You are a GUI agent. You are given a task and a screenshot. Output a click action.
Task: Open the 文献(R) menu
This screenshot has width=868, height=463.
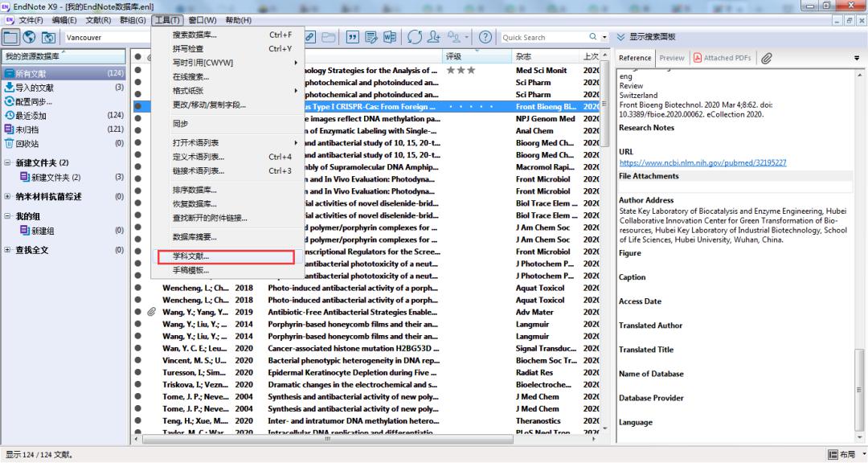pos(98,20)
